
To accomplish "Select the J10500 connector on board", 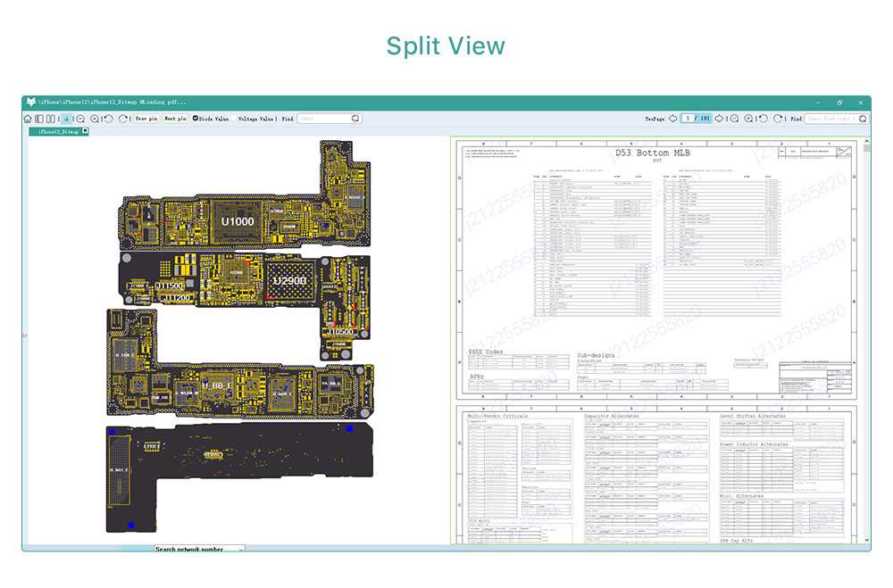I will coord(340,331).
